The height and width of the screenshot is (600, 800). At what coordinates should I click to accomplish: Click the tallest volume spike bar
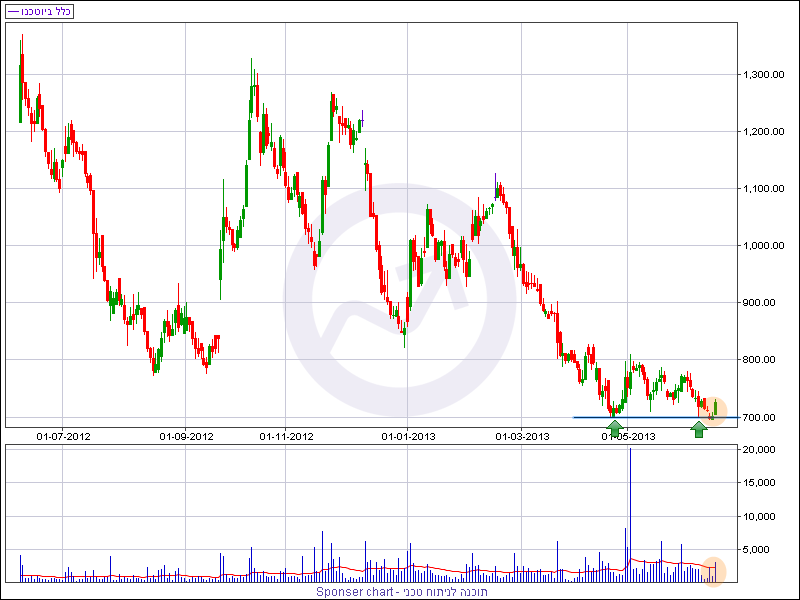point(630,500)
